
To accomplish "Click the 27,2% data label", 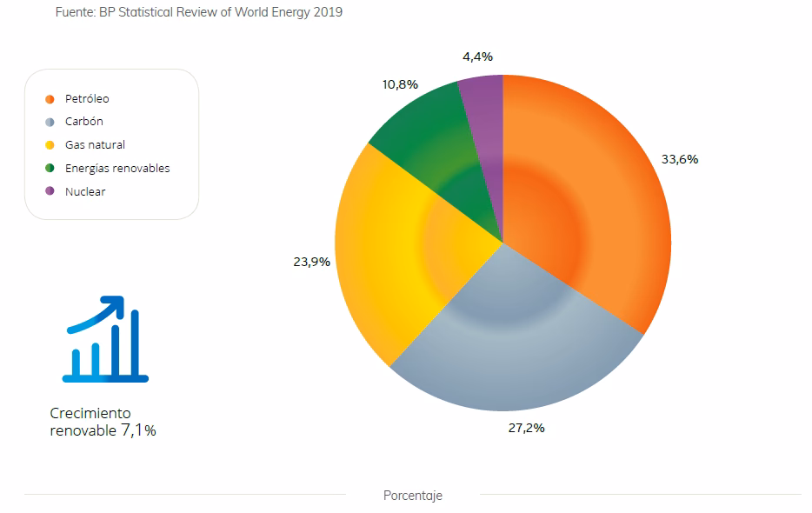I will 526,429.
